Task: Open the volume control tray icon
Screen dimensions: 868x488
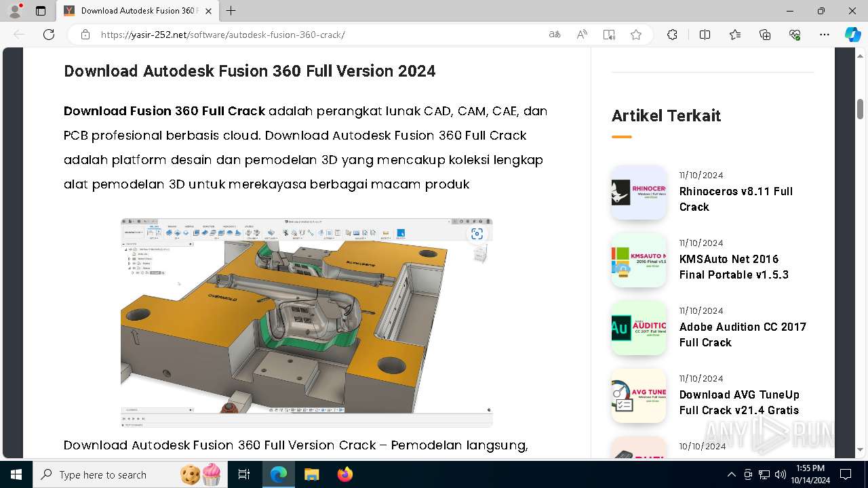Action: pyautogui.click(x=781, y=474)
